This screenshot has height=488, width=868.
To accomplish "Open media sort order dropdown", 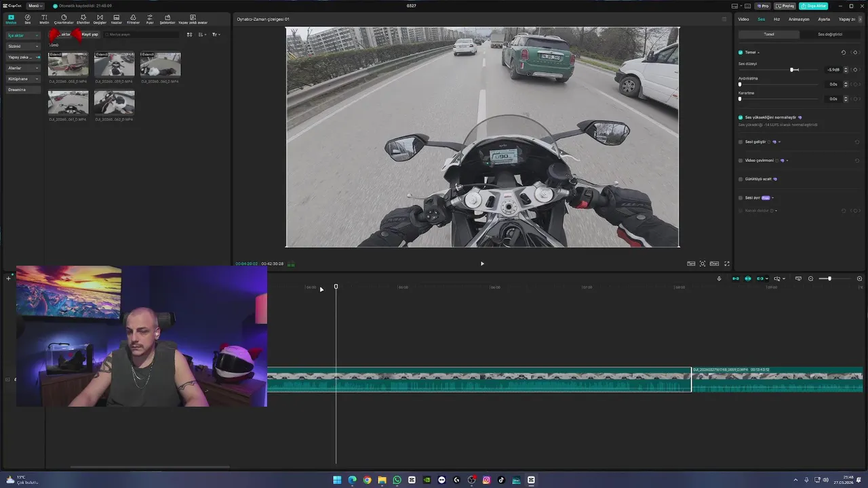I will point(202,35).
